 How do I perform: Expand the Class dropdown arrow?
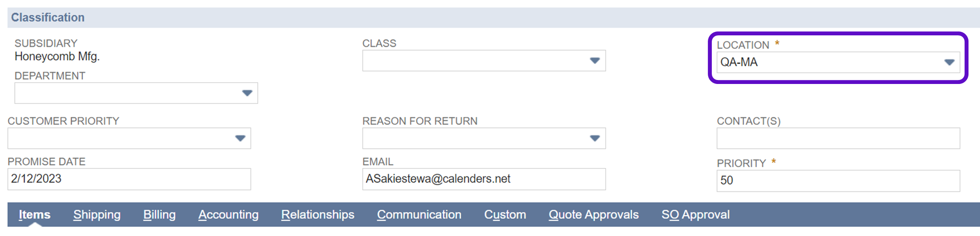595,61
